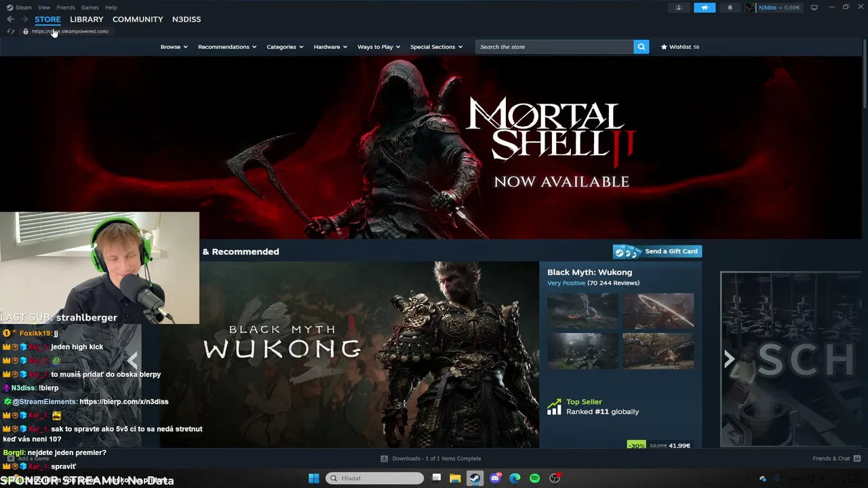Open the Friends & Chat icon
Image resolution: width=868 pixels, height=488 pixels.
pyautogui.click(x=857, y=459)
